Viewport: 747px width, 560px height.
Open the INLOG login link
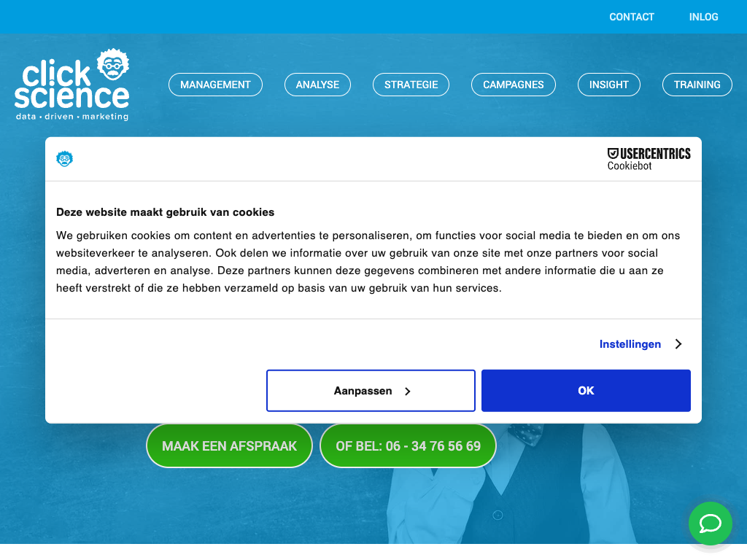[703, 17]
